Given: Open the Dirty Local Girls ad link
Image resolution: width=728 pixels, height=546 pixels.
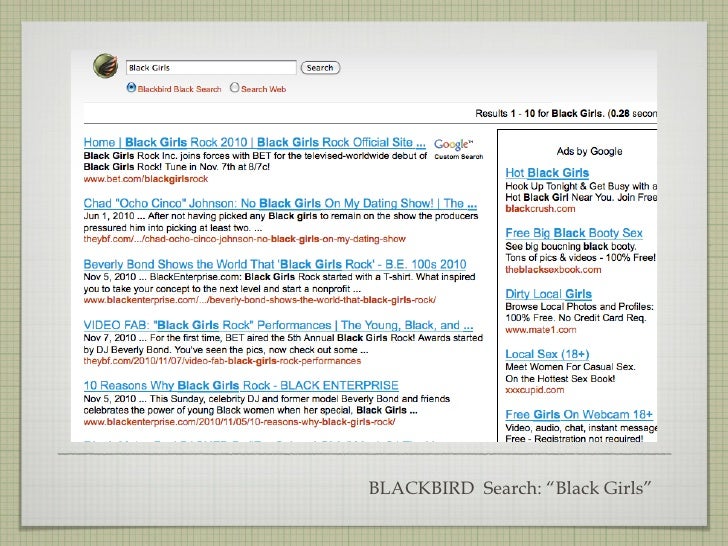Looking at the screenshot, I should pyautogui.click(x=548, y=294).
